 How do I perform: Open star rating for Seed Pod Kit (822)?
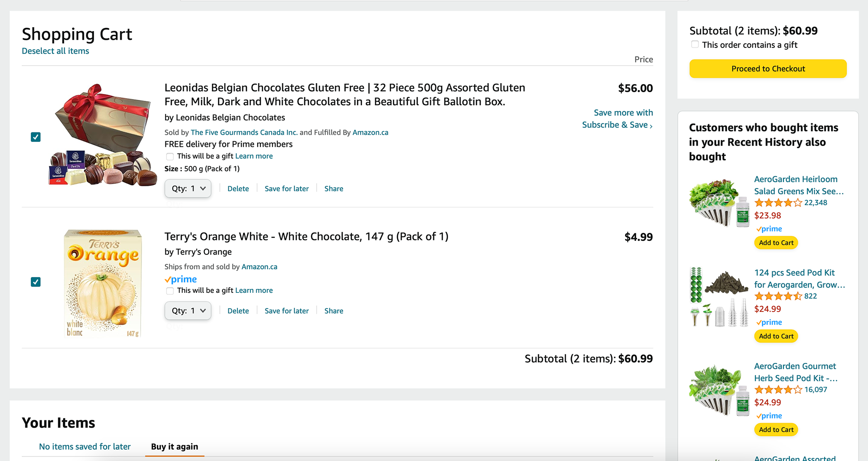pyautogui.click(x=778, y=296)
